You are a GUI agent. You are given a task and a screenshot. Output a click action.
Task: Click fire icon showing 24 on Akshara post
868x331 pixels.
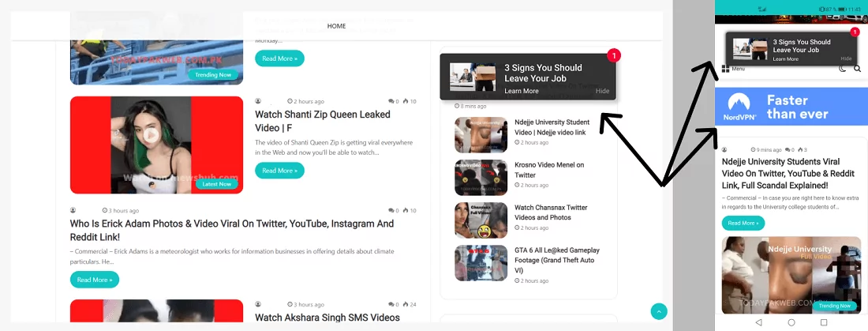point(406,304)
